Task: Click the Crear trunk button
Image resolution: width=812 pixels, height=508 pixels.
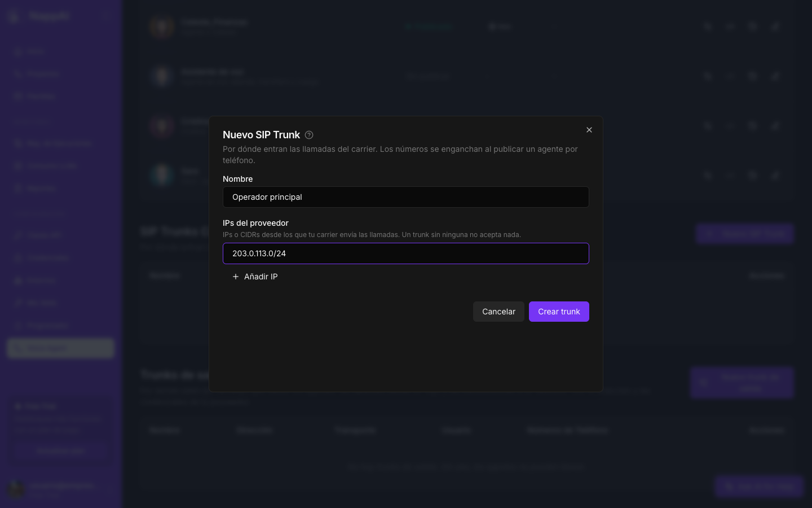Action: pyautogui.click(x=559, y=312)
